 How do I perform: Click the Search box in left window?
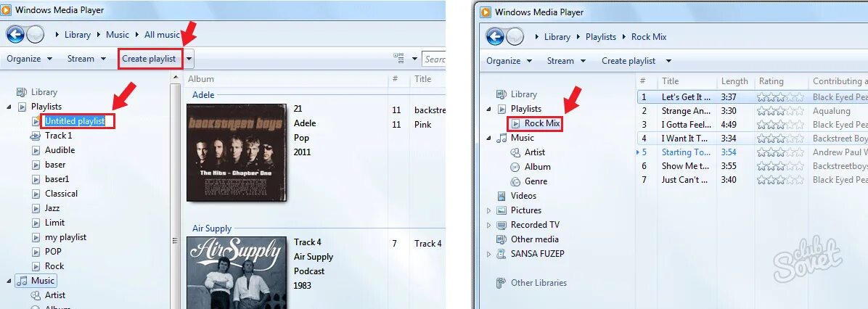[x=433, y=59]
